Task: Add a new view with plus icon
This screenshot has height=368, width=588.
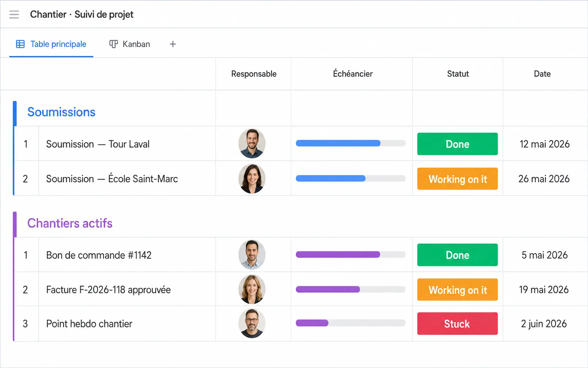Action: pyautogui.click(x=173, y=44)
